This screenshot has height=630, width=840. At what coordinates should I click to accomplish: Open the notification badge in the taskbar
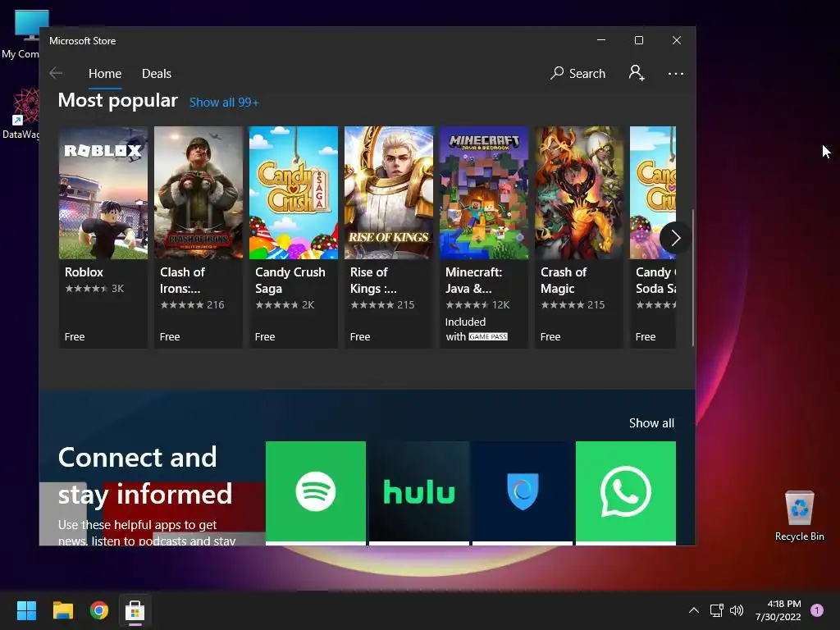click(x=817, y=610)
